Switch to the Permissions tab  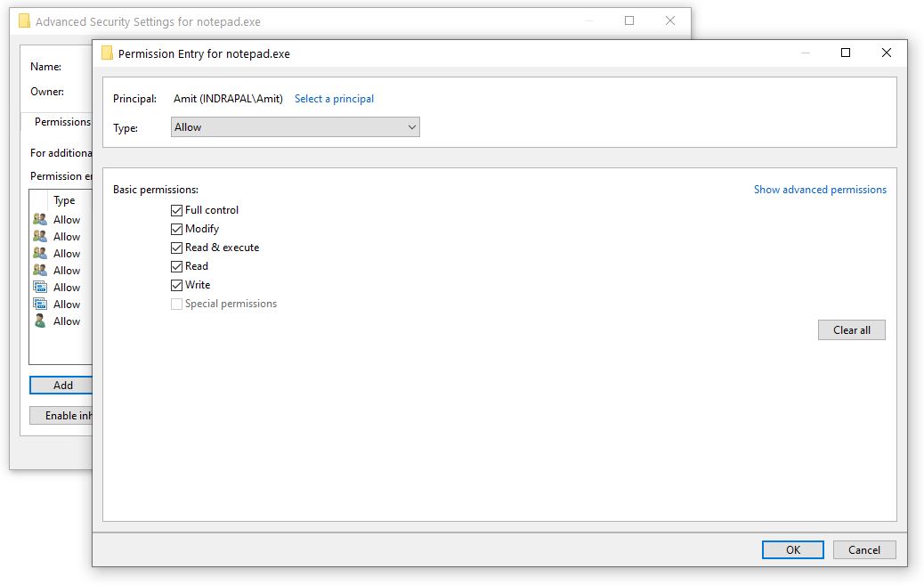click(61, 122)
